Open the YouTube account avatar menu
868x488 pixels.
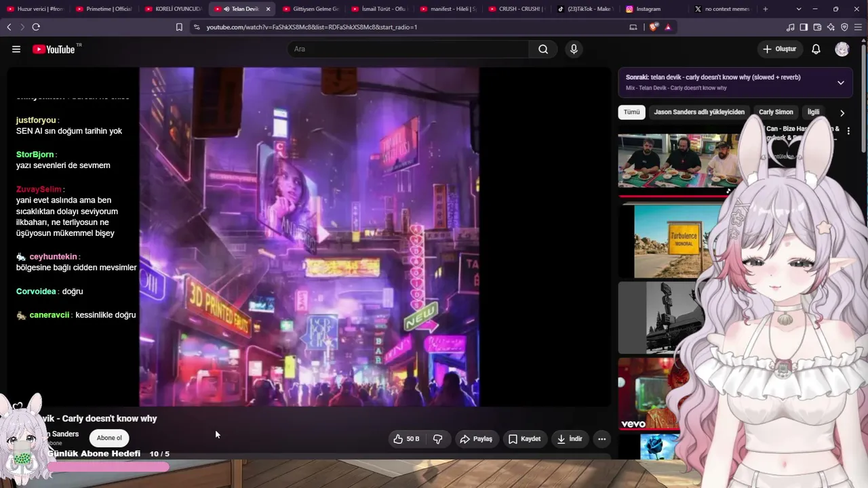(842, 49)
